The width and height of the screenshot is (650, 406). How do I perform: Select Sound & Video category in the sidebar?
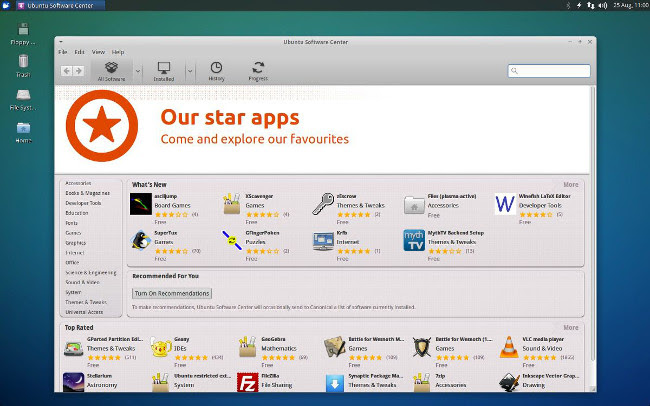[82, 282]
